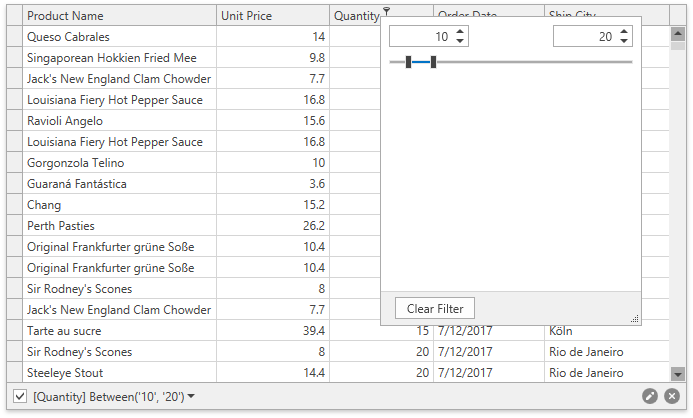The height and width of the screenshot is (418, 693).
Task: Click the maximum value input field
Action: click(584, 36)
